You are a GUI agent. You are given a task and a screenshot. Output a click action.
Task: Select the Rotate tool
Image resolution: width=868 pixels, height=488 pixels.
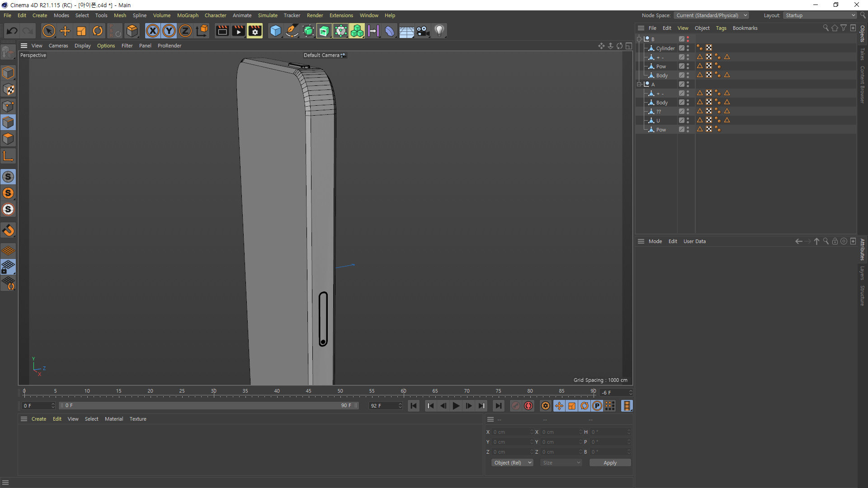tap(98, 31)
